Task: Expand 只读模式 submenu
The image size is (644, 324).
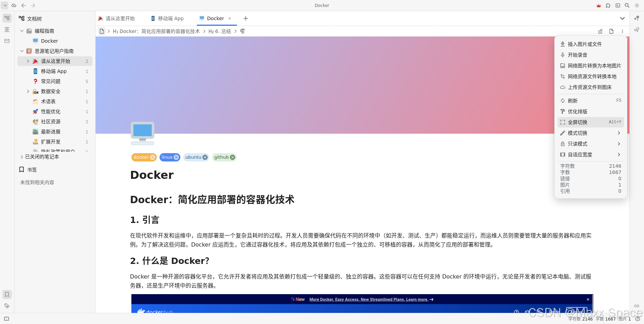Action: (591, 144)
